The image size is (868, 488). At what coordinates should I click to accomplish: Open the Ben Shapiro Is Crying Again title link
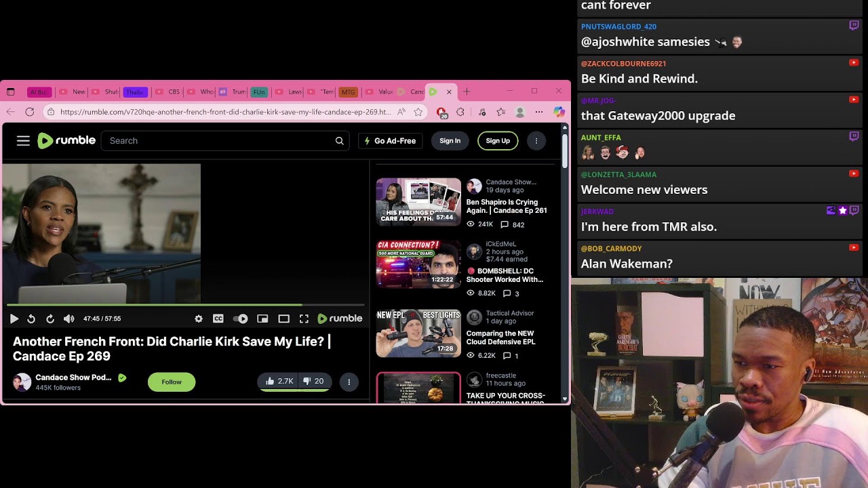tap(507, 206)
